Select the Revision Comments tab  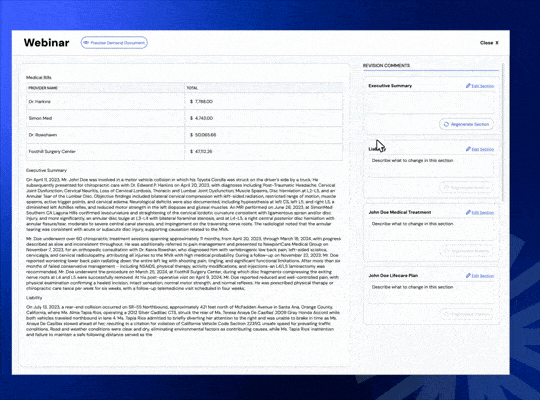coord(386,65)
